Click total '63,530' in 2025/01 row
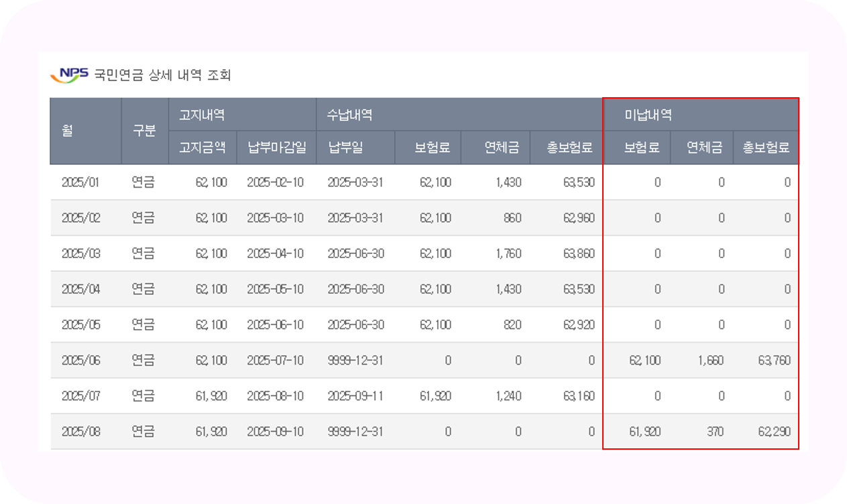Viewport: 847px width, 504px height. point(579,182)
